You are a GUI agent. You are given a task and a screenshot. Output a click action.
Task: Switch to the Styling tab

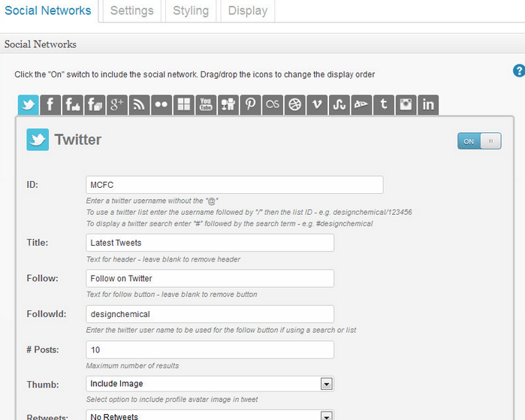pos(191,11)
